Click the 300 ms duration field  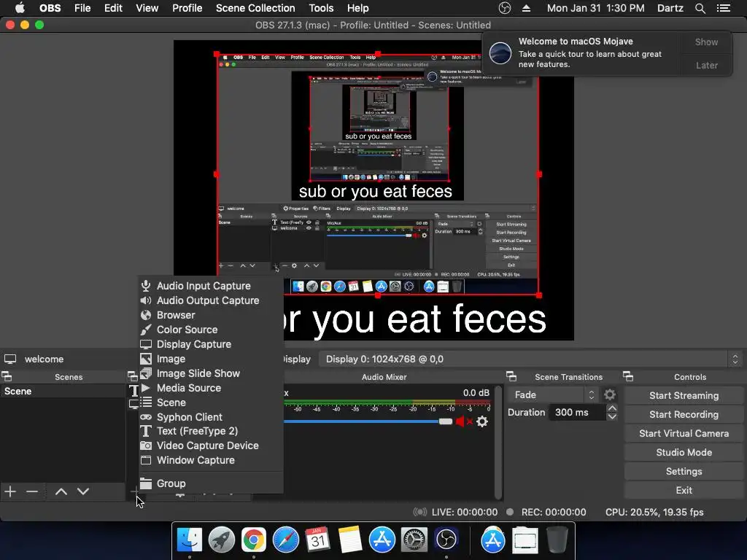[x=578, y=413]
